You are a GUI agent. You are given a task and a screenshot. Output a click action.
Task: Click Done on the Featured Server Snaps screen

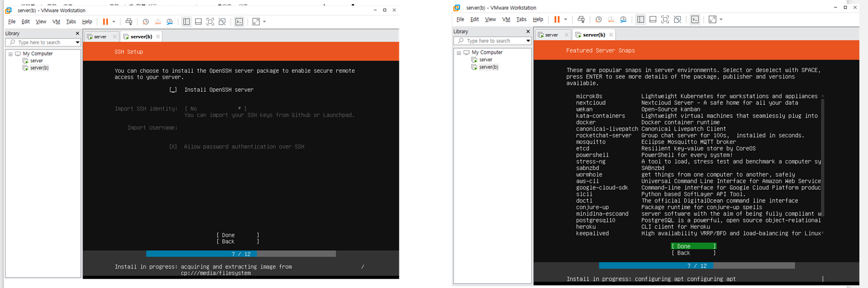694,246
